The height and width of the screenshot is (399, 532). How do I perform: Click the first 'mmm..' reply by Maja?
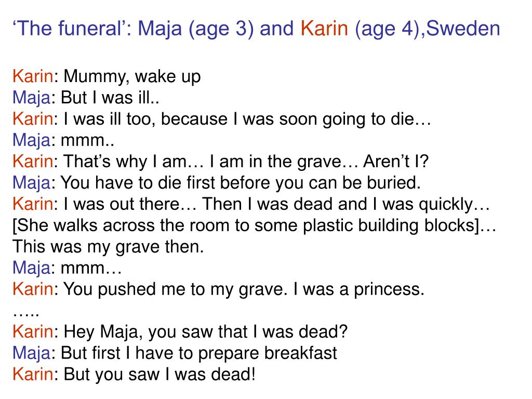click(x=87, y=140)
